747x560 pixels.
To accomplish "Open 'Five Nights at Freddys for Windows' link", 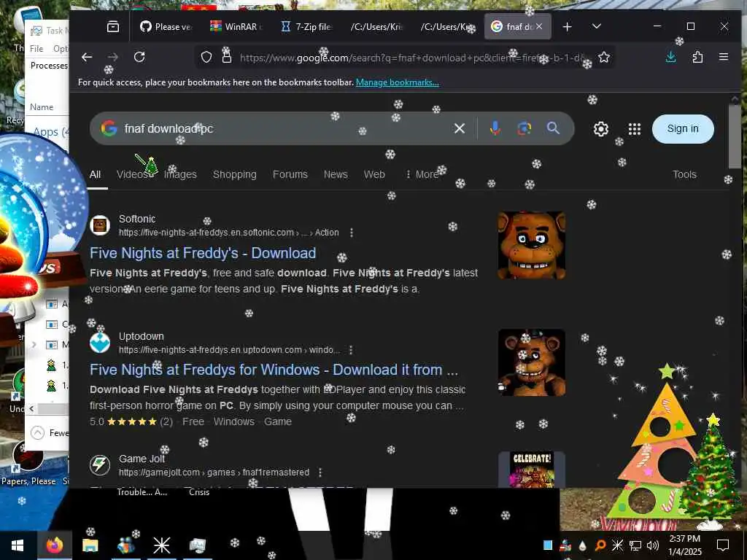I will pyautogui.click(x=274, y=370).
